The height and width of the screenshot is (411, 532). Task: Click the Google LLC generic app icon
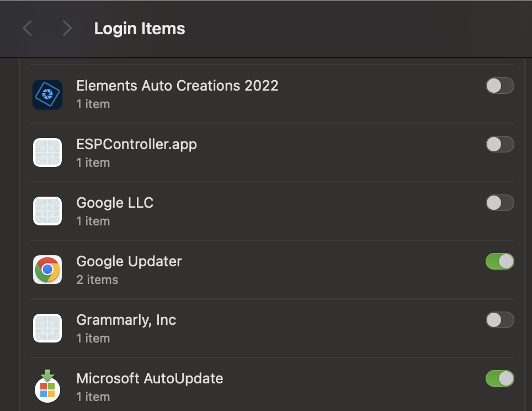point(47,212)
